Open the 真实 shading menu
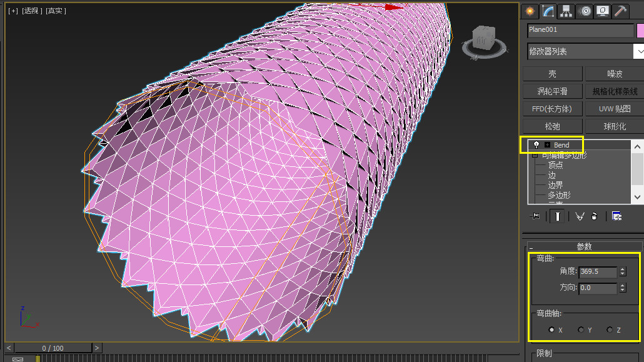Viewport: 644px width, 362px height. 56,11
